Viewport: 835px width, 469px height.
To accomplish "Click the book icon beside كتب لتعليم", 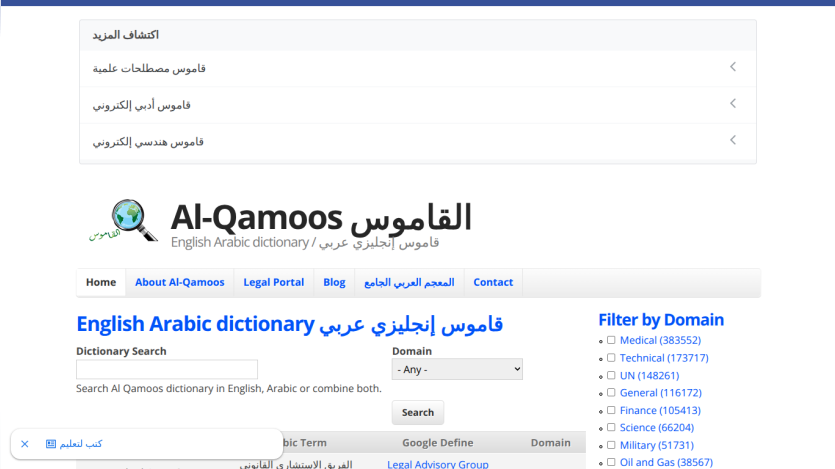I will (51, 444).
